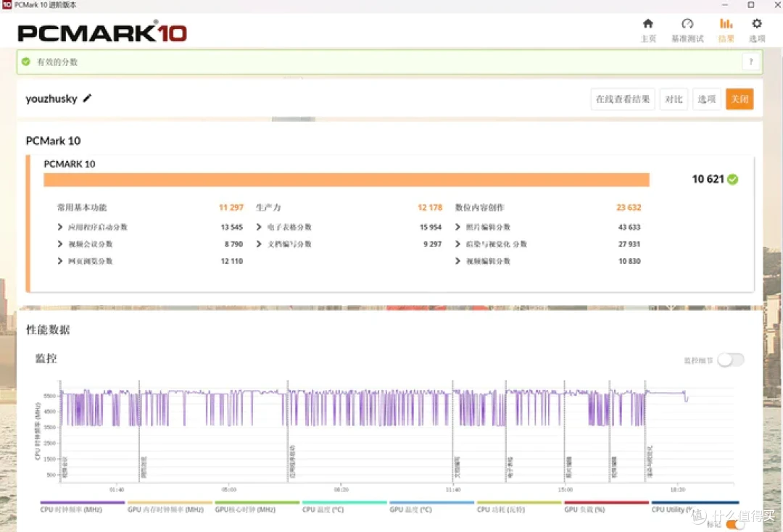783x532 pixels.
Task: Click the orange PCMARK 10 score bar
Action: (x=347, y=180)
